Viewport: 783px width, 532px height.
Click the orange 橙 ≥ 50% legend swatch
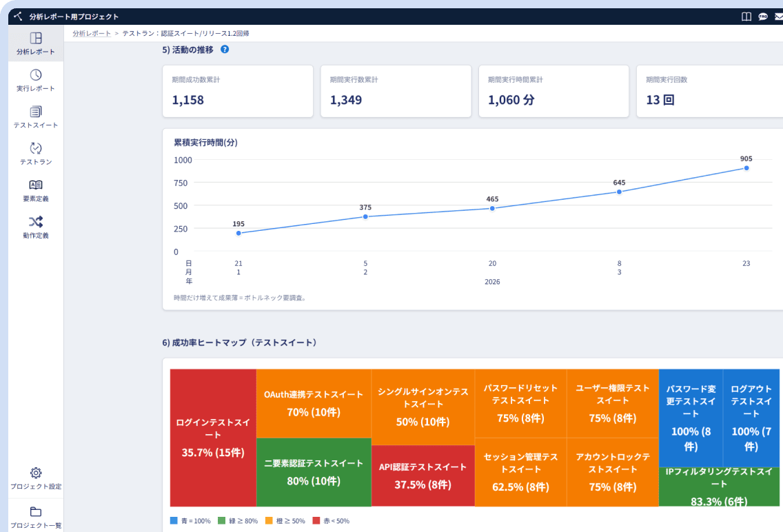[x=269, y=520]
